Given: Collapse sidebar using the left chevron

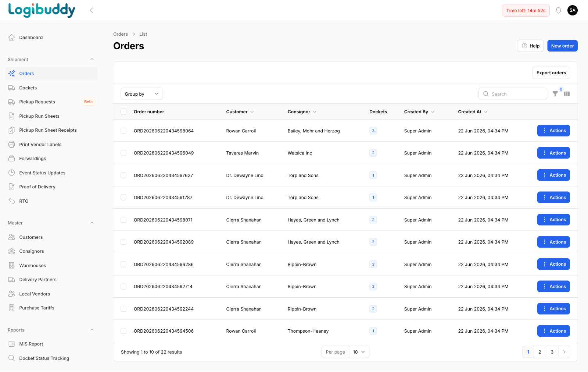Looking at the screenshot, I should click(x=92, y=10).
